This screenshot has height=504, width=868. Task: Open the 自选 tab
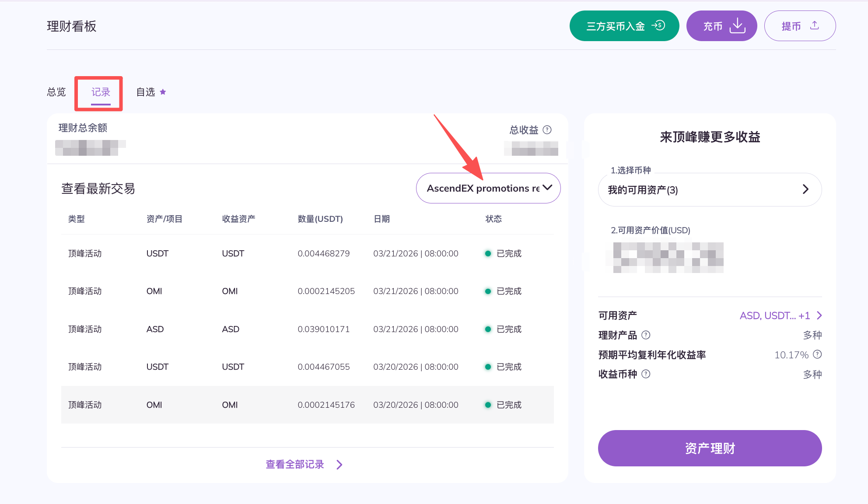[x=146, y=92]
